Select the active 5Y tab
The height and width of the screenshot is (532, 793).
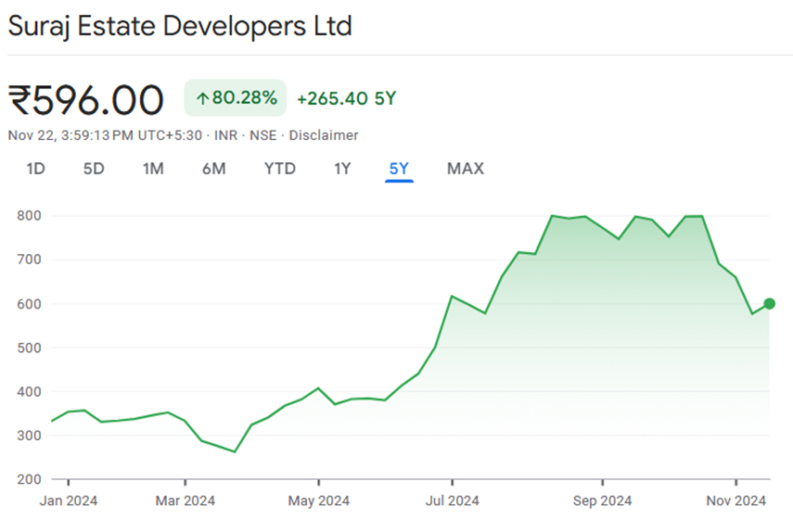(399, 169)
